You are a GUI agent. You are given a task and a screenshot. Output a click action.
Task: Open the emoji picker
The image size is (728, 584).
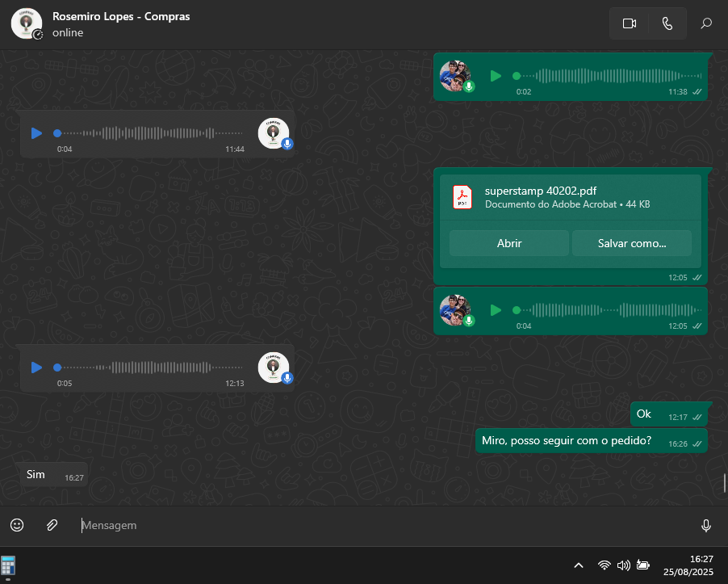[17, 525]
